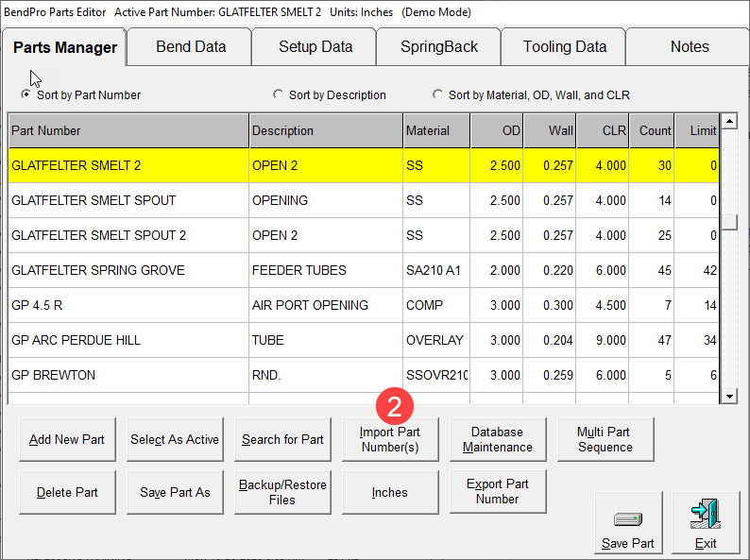Open the SpringBack tab
The image size is (750, 560).
(x=439, y=47)
